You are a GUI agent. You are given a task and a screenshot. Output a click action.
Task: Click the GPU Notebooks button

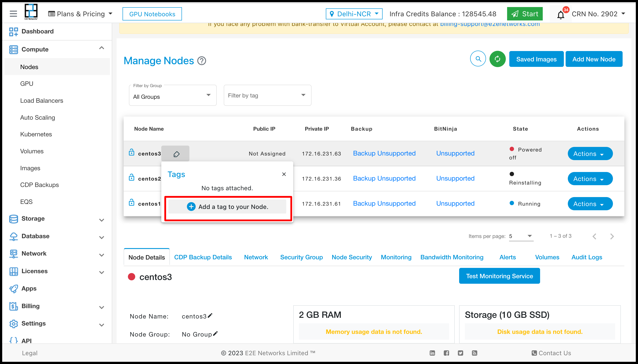point(152,14)
